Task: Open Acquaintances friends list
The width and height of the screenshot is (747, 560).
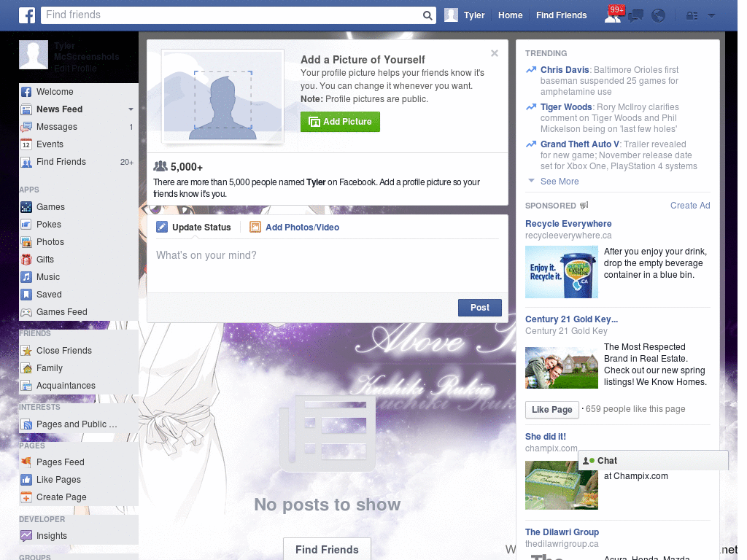Action: 79,386
